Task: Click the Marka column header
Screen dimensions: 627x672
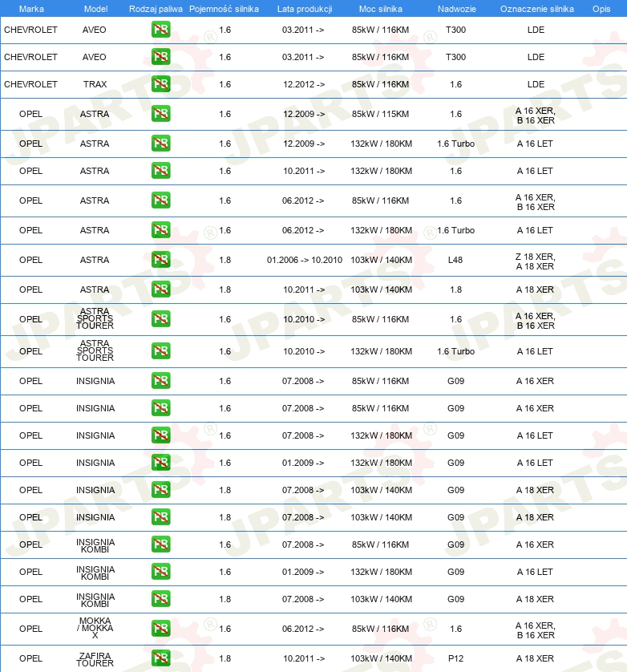Action: [31, 9]
